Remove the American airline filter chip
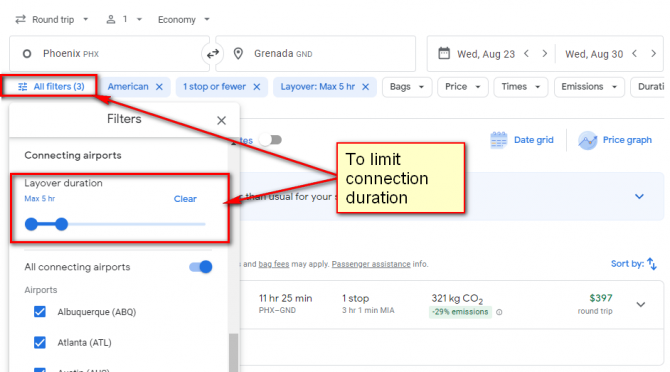The image size is (670, 372). [x=159, y=87]
